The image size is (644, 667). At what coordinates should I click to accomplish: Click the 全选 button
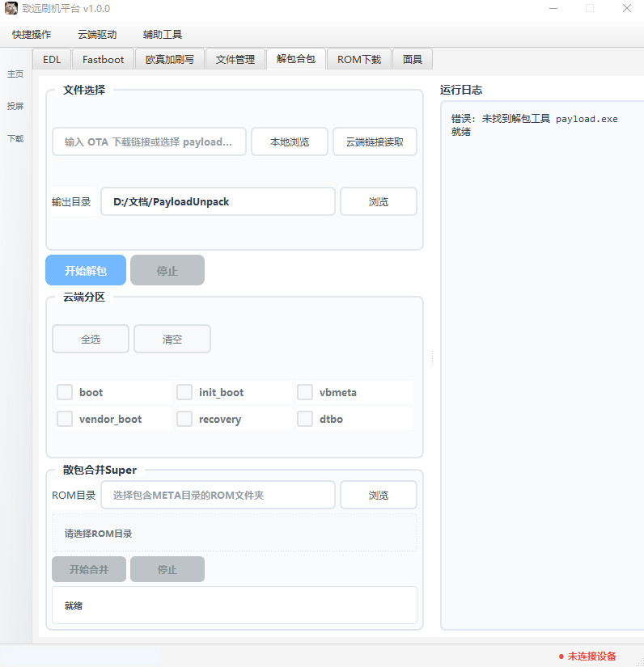click(x=91, y=339)
